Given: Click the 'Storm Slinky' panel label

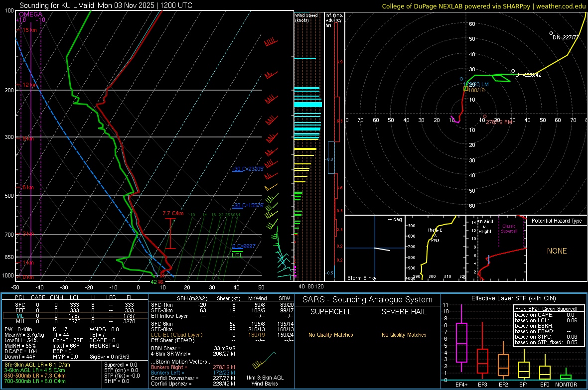Looking at the screenshot, I should [361, 278].
